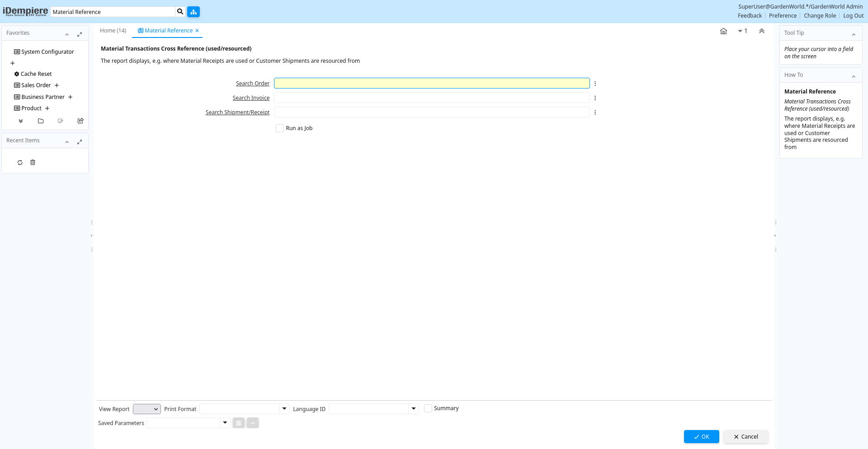The height and width of the screenshot is (449, 868).
Task: Click the plus icon next to Sales Order
Action: [57, 85]
